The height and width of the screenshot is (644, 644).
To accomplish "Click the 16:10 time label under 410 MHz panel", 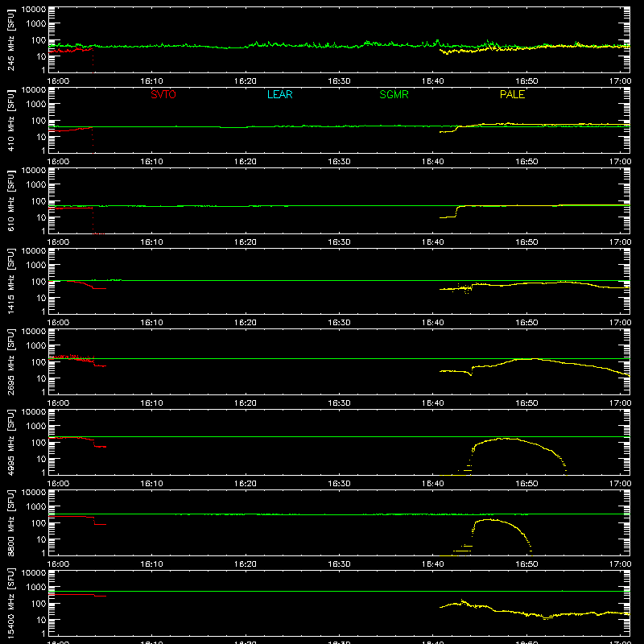I will point(151,162).
